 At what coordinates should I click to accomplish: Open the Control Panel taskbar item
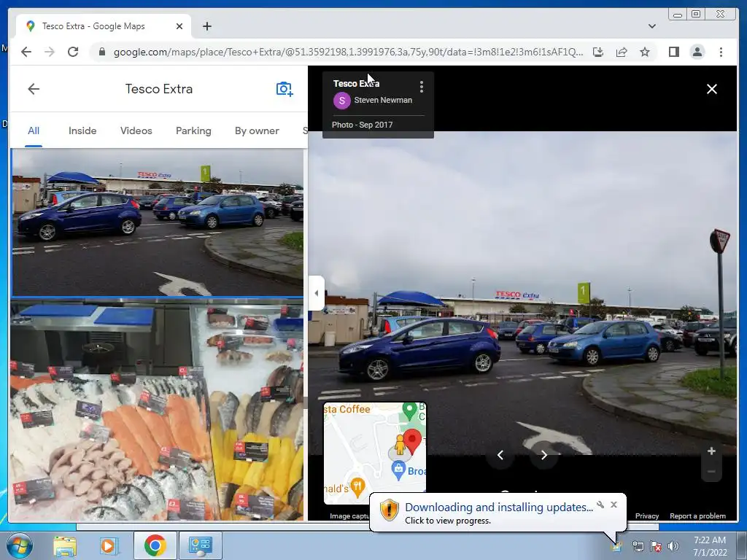[200, 545]
